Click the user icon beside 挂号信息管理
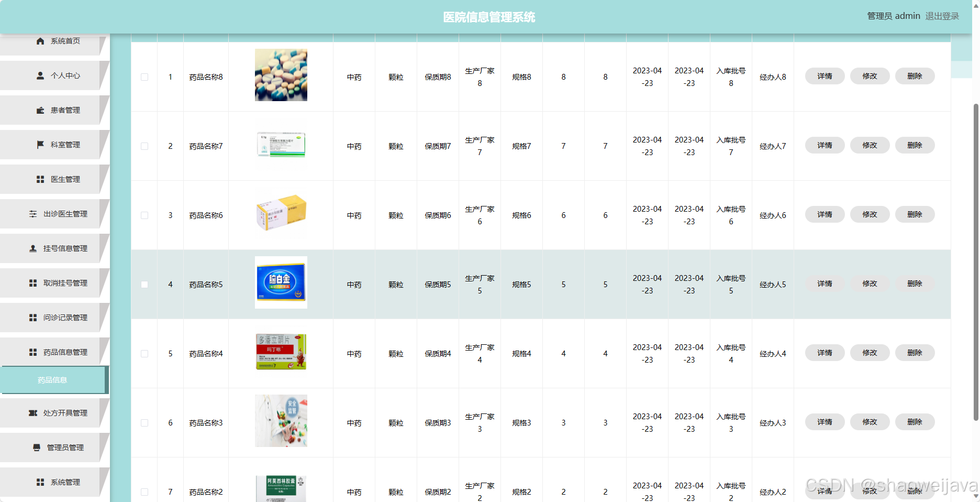 [33, 248]
